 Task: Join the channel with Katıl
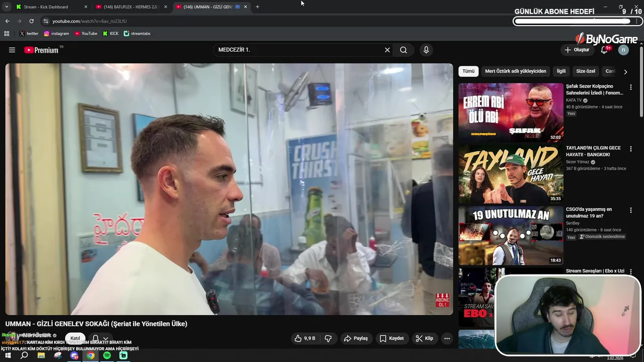coord(75,338)
